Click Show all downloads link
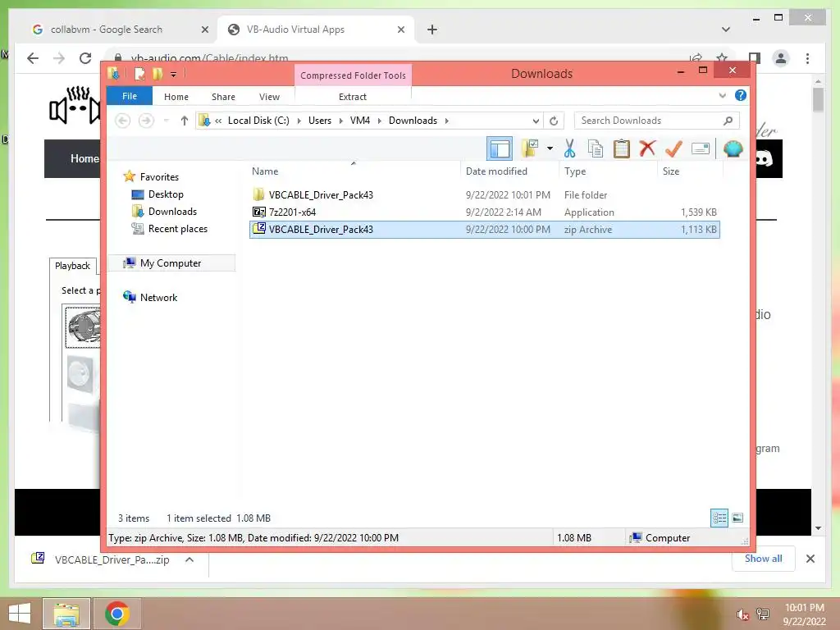 click(x=764, y=559)
